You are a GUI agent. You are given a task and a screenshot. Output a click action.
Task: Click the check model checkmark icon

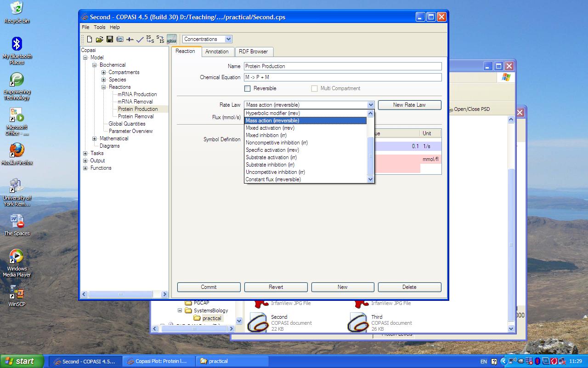140,40
